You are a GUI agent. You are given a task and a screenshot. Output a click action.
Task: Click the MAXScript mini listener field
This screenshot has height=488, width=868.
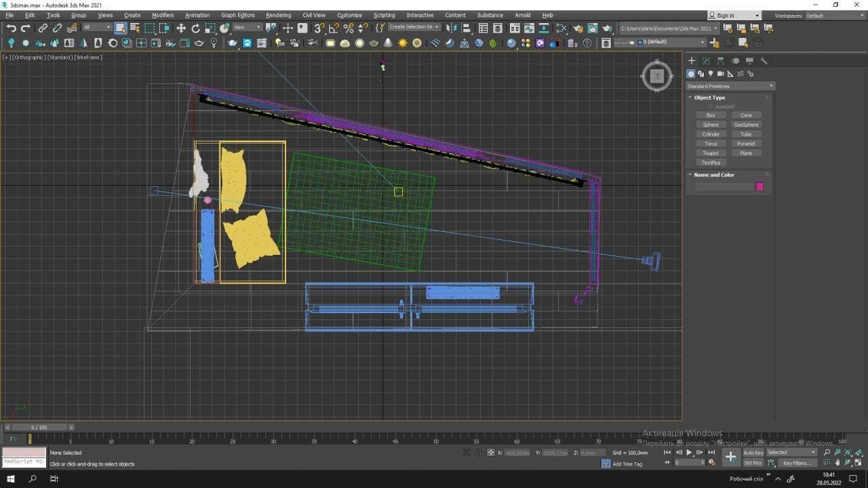click(24, 462)
